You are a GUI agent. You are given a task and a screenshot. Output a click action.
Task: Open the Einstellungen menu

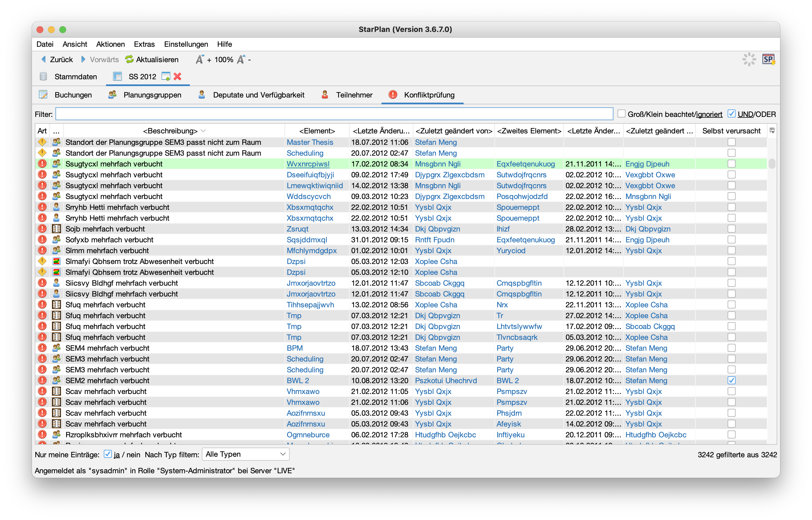[x=186, y=44]
